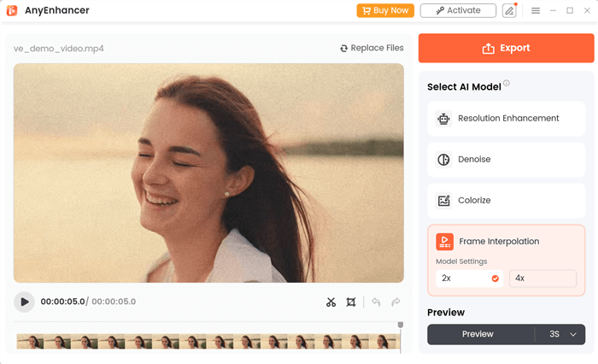Click the Denoise icon
The width and height of the screenshot is (598, 364).
[x=443, y=160]
